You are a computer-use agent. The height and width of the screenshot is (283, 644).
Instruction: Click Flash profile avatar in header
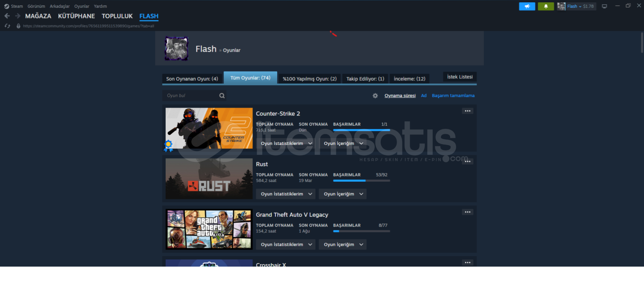pyautogui.click(x=176, y=49)
